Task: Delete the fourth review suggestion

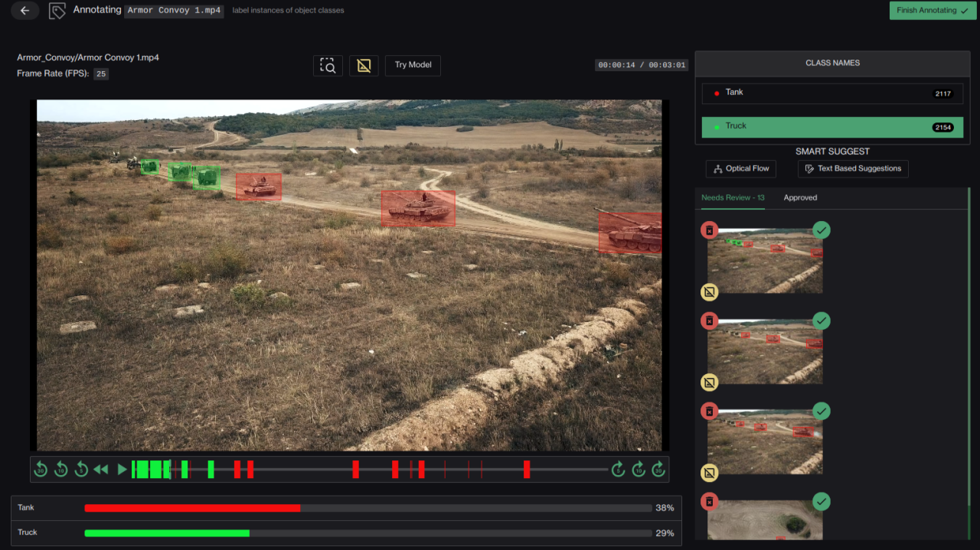Action: click(710, 502)
